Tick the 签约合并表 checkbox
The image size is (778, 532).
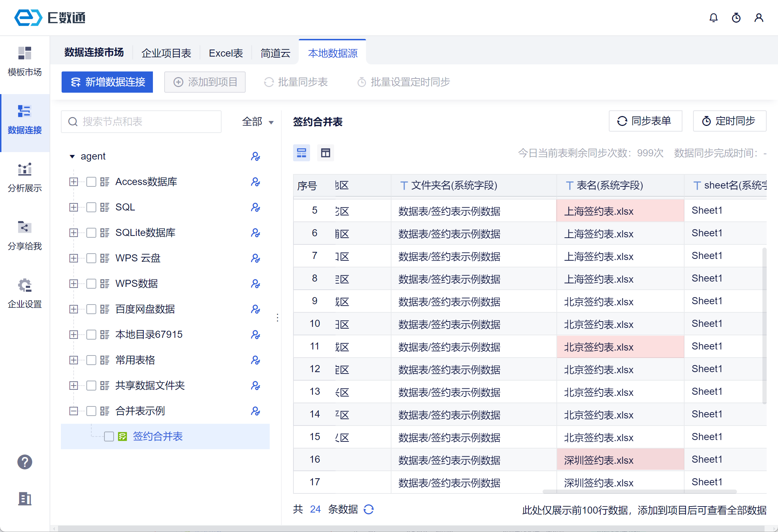pyautogui.click(x=109, y=436)
